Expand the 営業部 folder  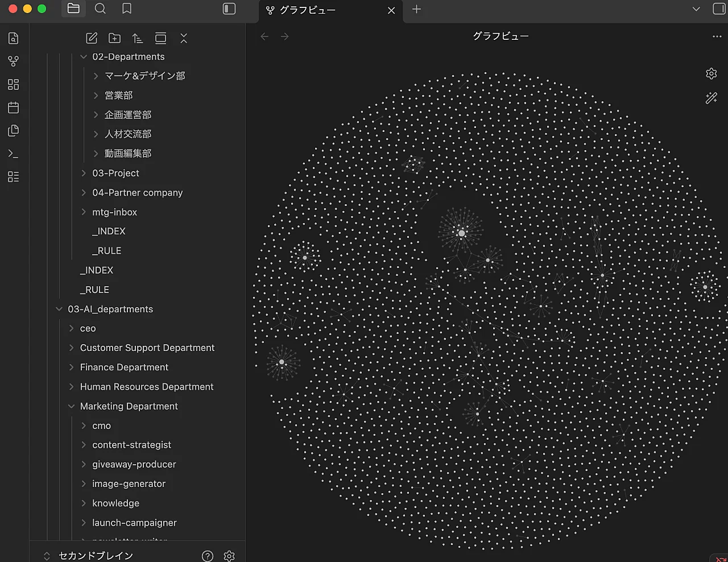click(96, 95)
